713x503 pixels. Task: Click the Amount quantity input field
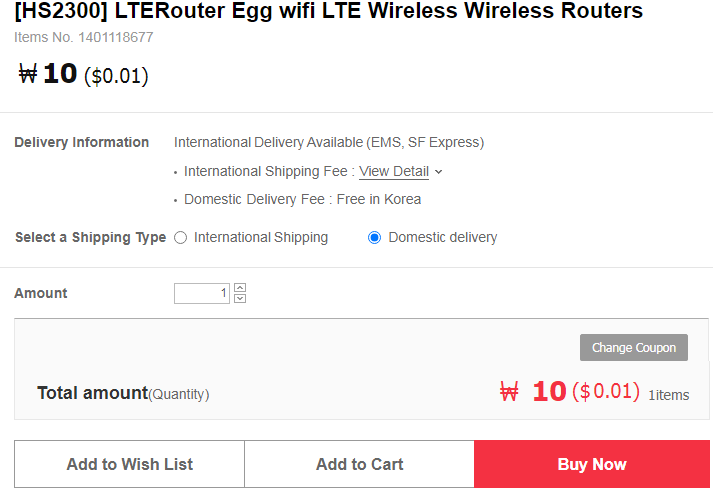point(202,293)
